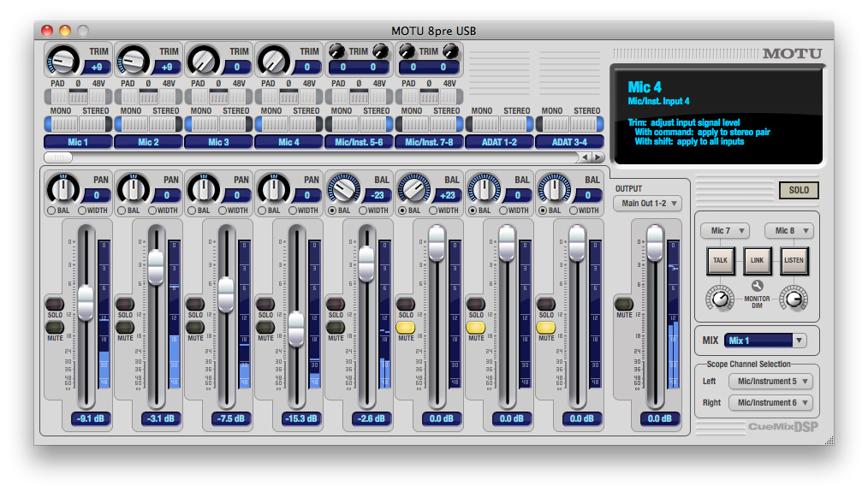868x492 pixels.
Task: Click the -9.1 dB level field
Action: pyautogui.click(x=90, y=418)
